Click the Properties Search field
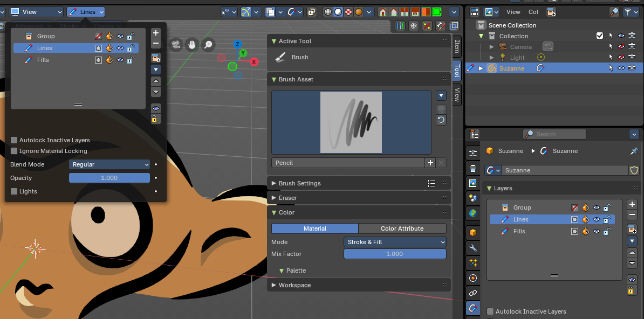The width and height of the screenshot is (644, 319). 554,134
